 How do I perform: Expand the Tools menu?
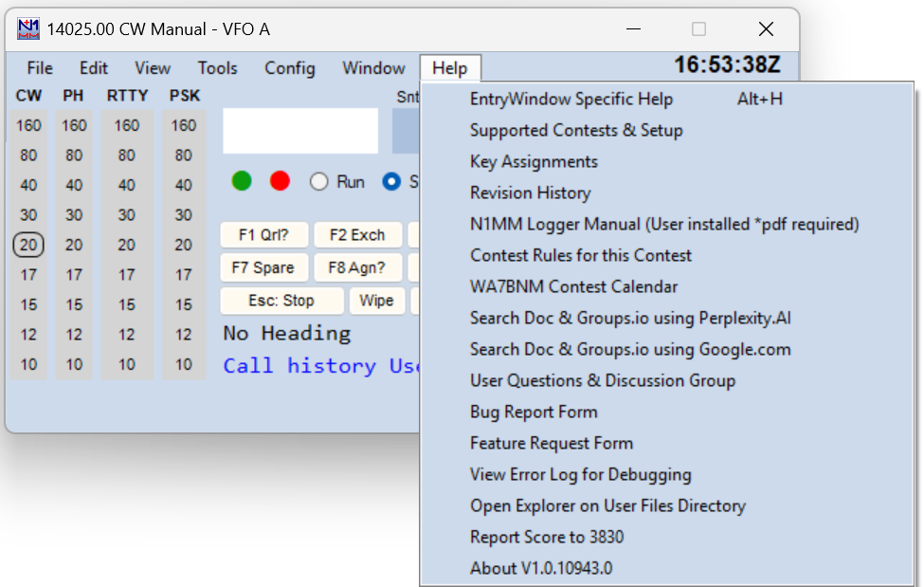coord(217,68)
